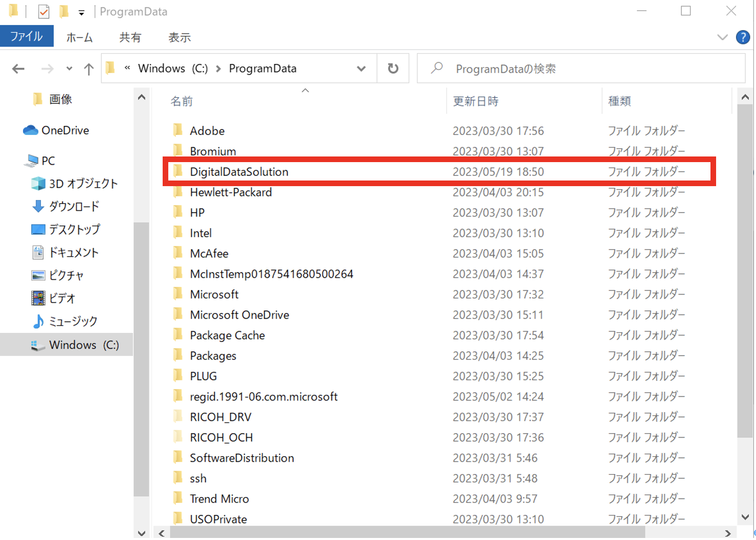Click the HP folder icon
Screen dimensions: 756x540
177,212
